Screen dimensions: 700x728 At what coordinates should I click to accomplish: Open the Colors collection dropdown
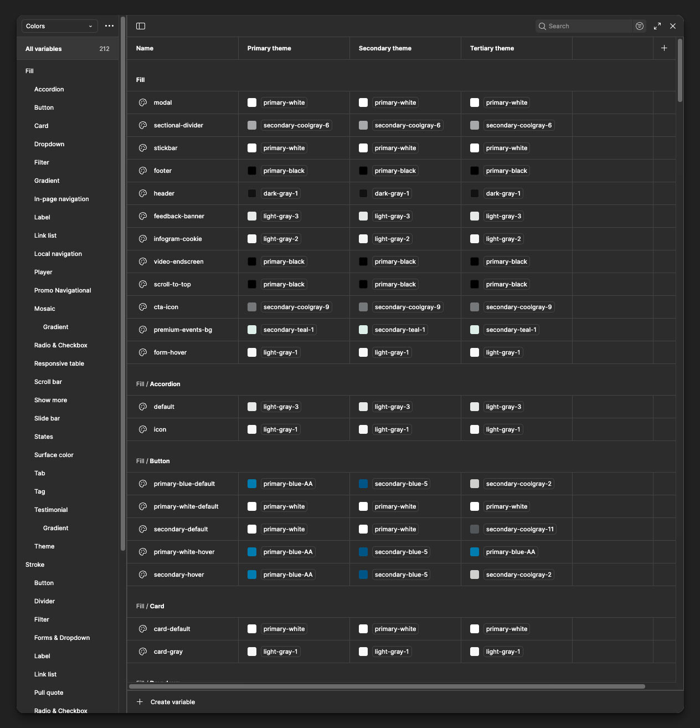59,26
